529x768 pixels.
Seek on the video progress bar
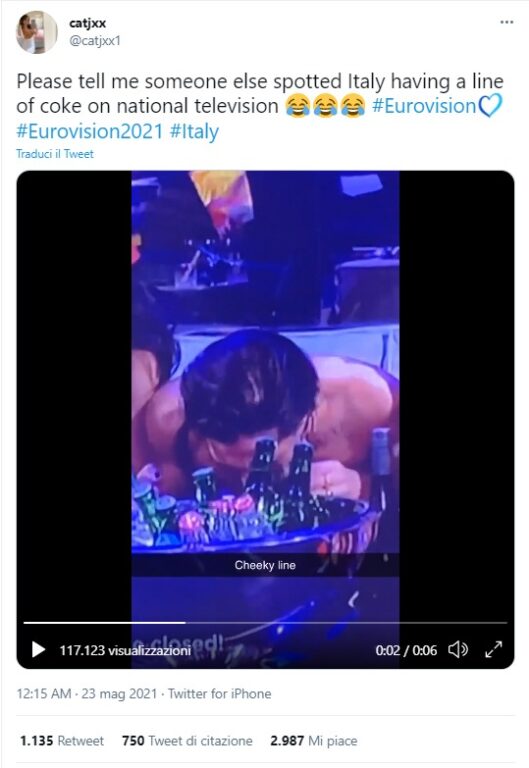tap(265, 623)
